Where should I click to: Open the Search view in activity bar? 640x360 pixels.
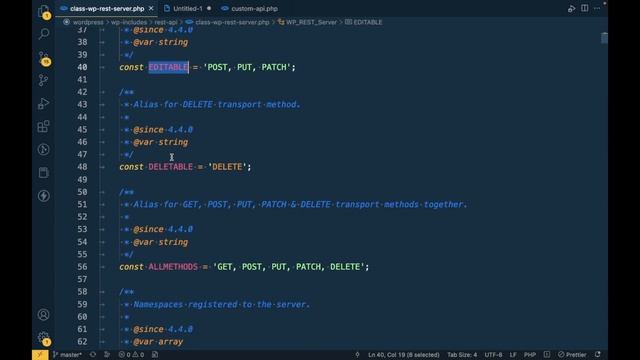43,34
